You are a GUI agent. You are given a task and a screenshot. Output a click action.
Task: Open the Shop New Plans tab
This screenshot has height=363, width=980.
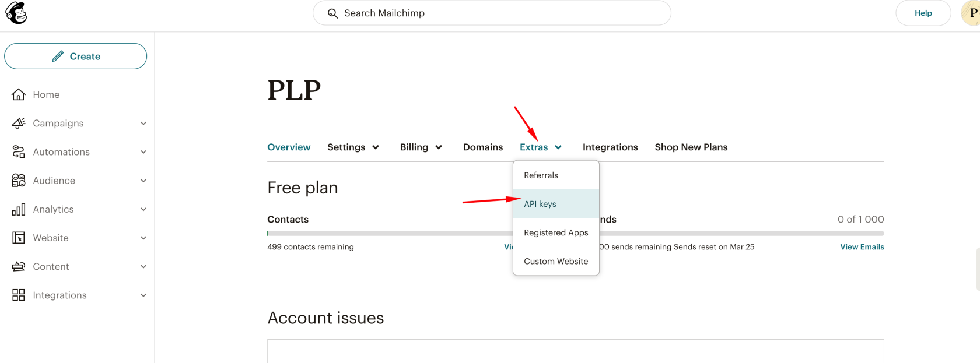point(691,147)
